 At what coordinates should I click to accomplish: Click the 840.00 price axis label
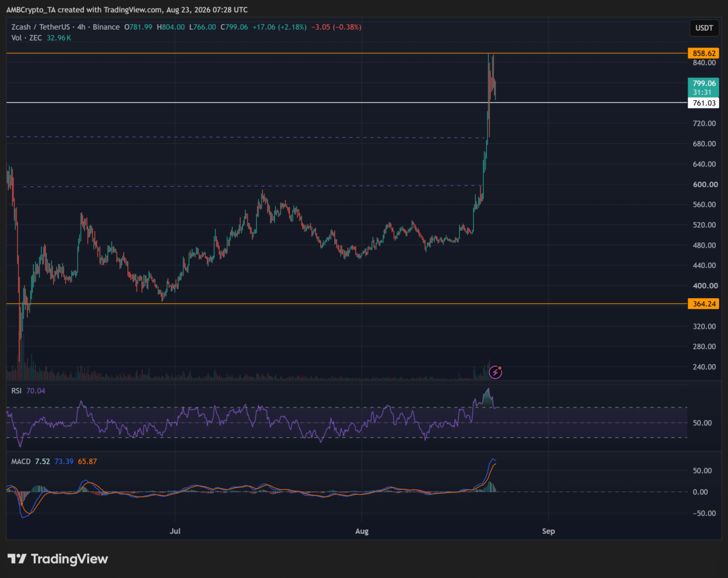pyautogui.click(x=705, y=63)
